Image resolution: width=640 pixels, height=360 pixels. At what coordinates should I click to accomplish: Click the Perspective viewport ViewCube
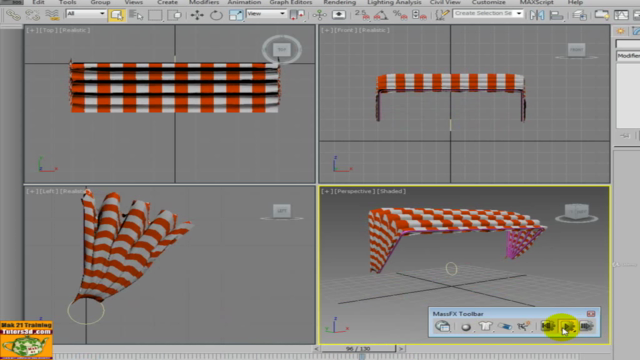point(576,211)
